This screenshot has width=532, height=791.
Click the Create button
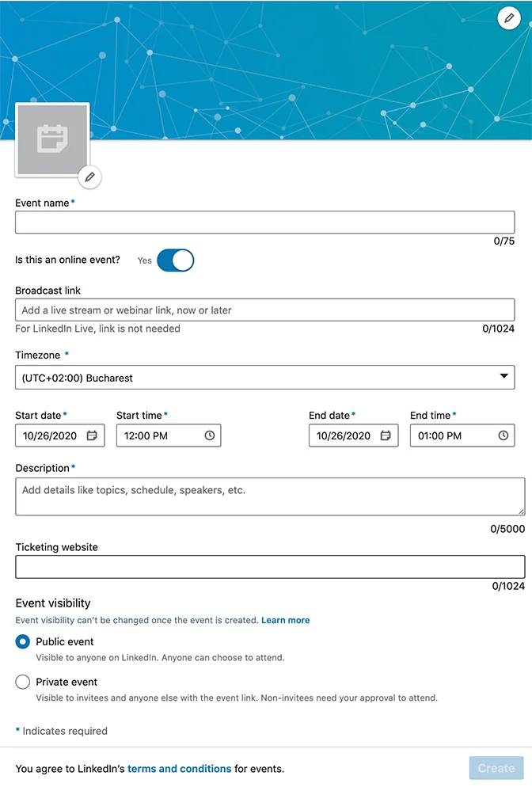click(x=496, y=768)
